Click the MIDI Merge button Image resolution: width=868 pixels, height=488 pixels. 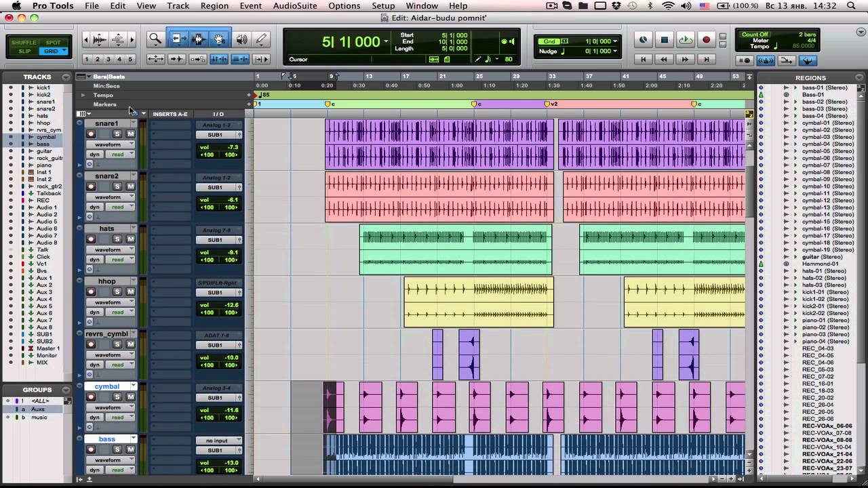click(x=787, y=60)
